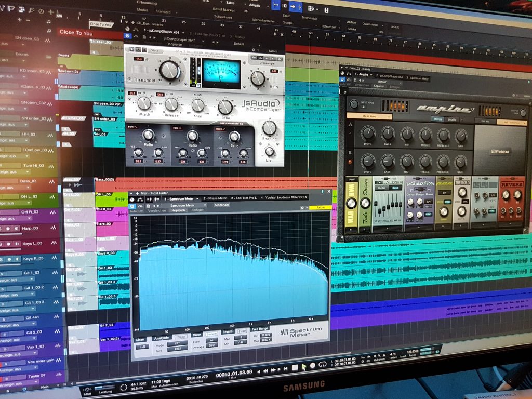This screenshot has width=532, height=399.
Task: Click the Freq Range Min 20.0 Hz field
Action: (265, 335)
